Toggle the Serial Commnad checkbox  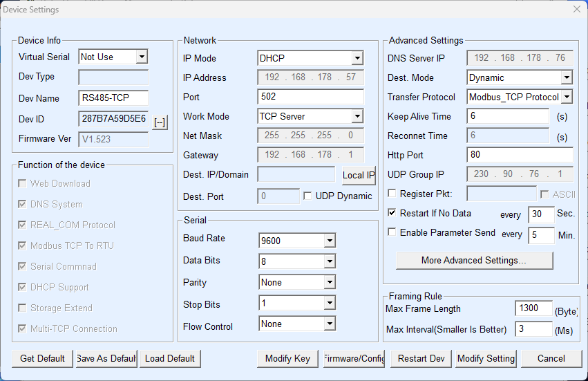coord(23,266)
